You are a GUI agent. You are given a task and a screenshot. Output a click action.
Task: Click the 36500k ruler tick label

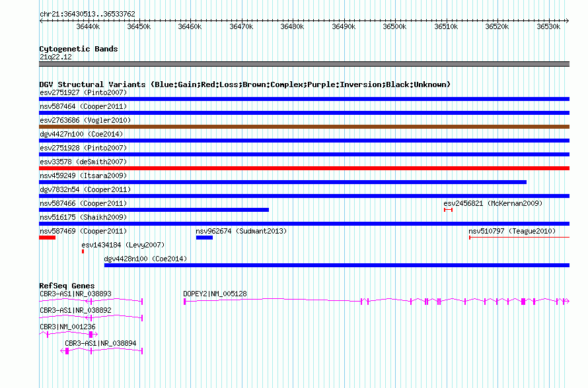tap(394, 26)
